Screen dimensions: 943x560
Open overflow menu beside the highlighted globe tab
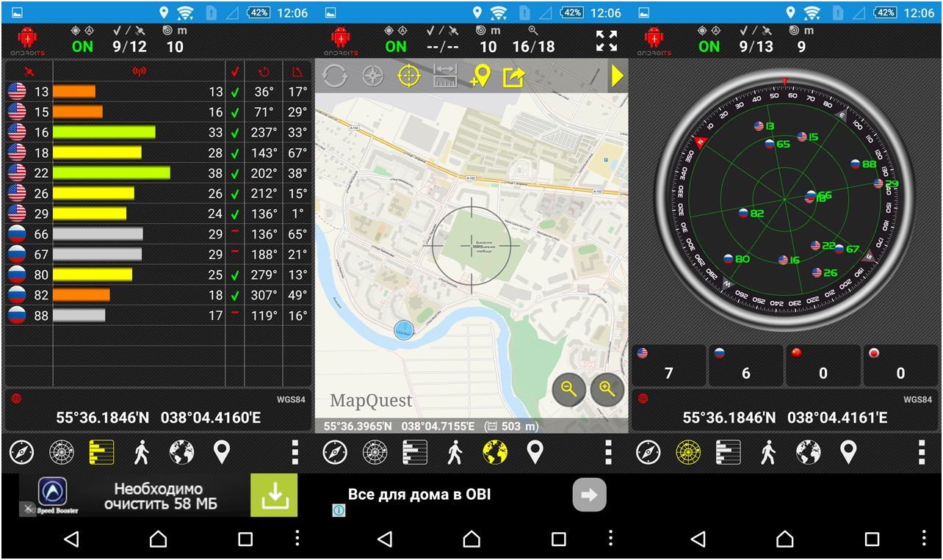click(608, 453)
